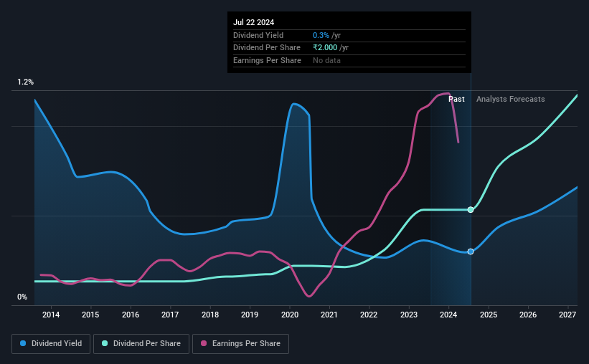This screenshot has width=589, height=364.
Task: Click the 'Dividend Yield' tooltip row label
Action: (x=258, y=35)
